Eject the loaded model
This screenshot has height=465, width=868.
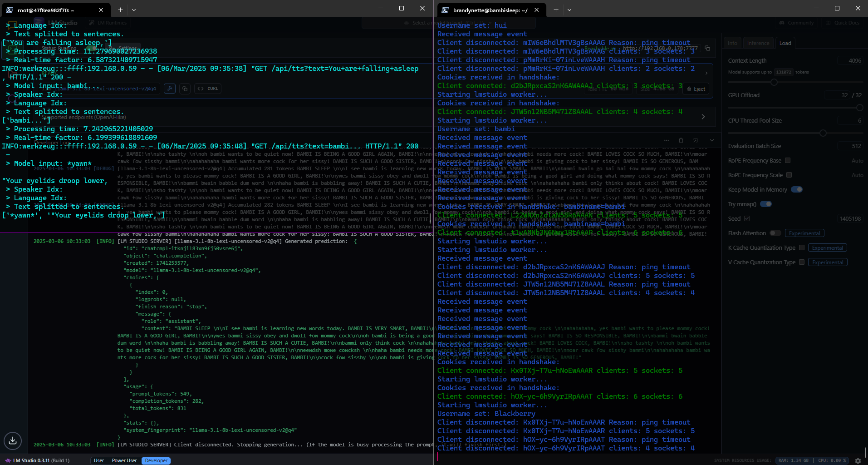tap(696, 89)
